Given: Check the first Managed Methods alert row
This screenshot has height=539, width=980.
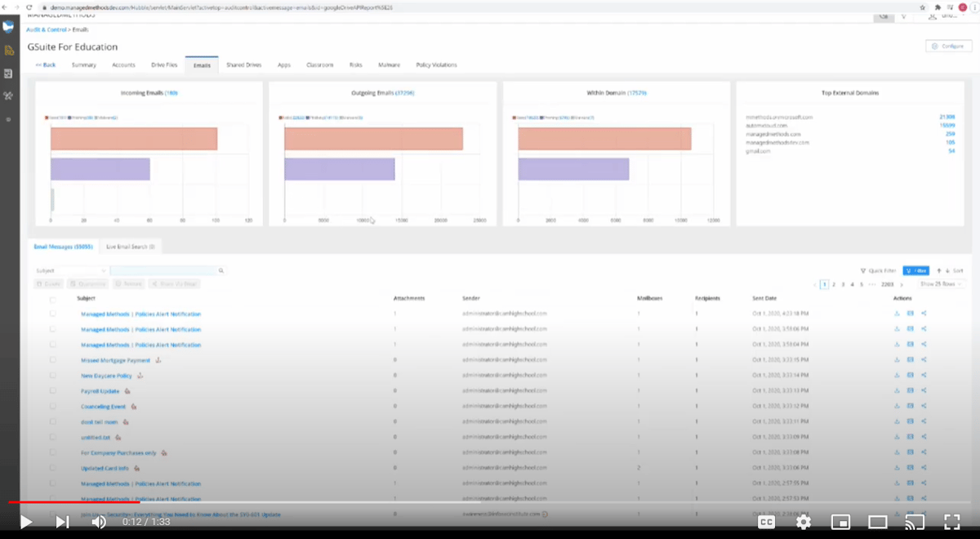Looking at the screenshot, I should click(x=53, y=314).
